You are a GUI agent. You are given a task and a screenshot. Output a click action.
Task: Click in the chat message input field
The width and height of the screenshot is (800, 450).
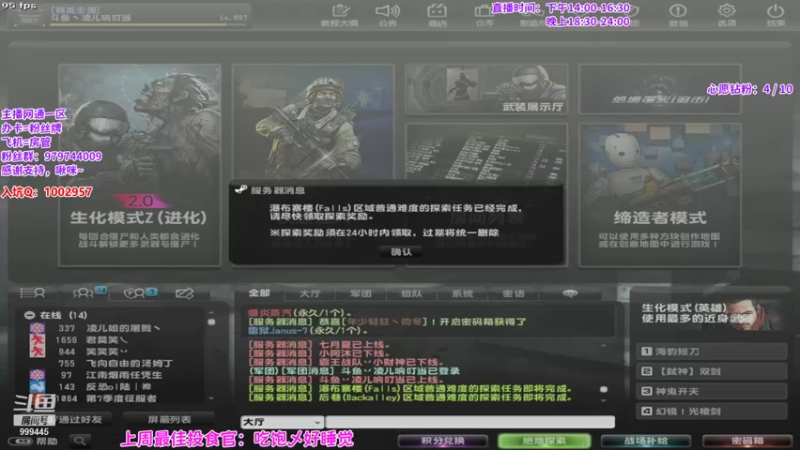point(470,422)
